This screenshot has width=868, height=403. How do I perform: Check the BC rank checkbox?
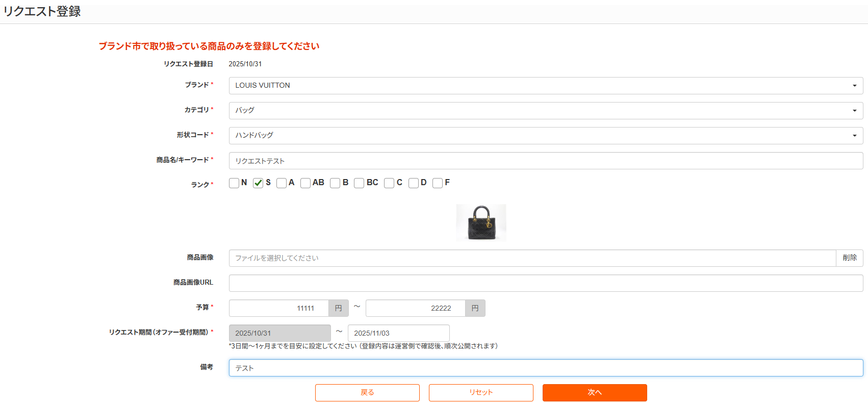[359, 183]
